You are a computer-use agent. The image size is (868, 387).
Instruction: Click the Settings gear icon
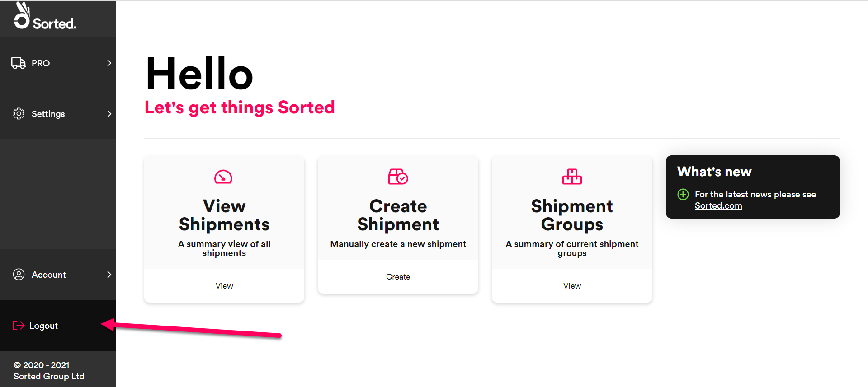[x=19, y=114]
